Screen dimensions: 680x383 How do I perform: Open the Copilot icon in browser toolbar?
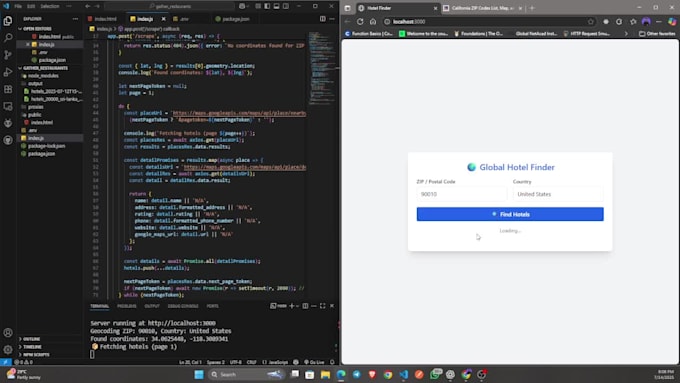(x=672, y=21)
